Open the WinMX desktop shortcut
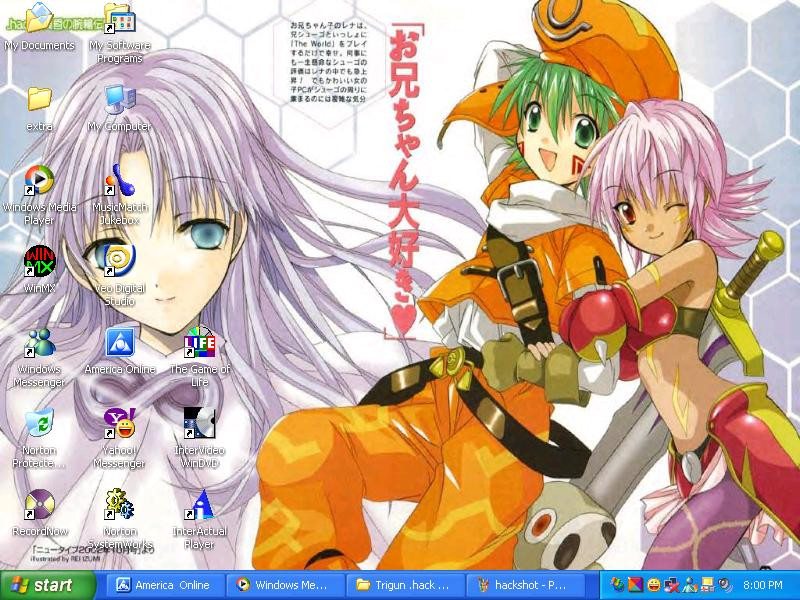Image resolution: width=800 pixels, height=600 pixels. click(39, 269)
